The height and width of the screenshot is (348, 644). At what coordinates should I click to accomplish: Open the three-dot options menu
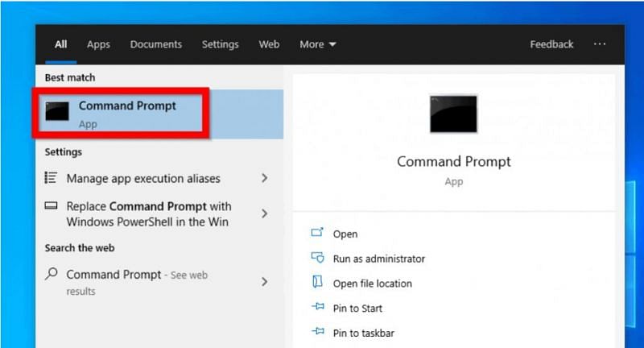(x=600, y=44)
